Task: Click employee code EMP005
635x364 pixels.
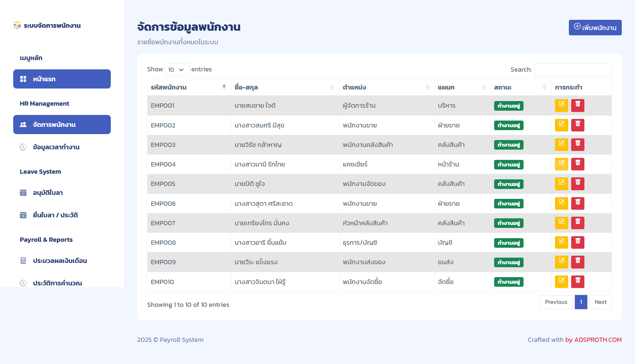Action: click(163, 184)
